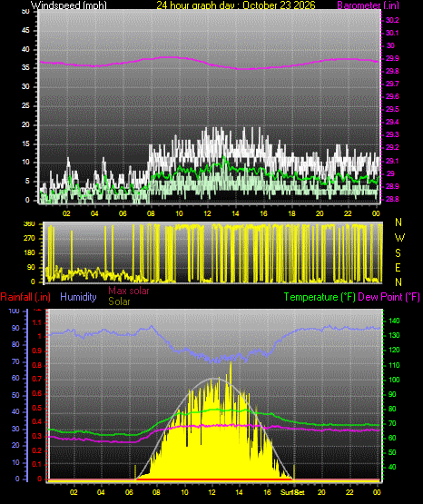Screen dimensions: 423x504
Task: Click the '28.8' barometer scale value
Action: click(x=392, y=199)
